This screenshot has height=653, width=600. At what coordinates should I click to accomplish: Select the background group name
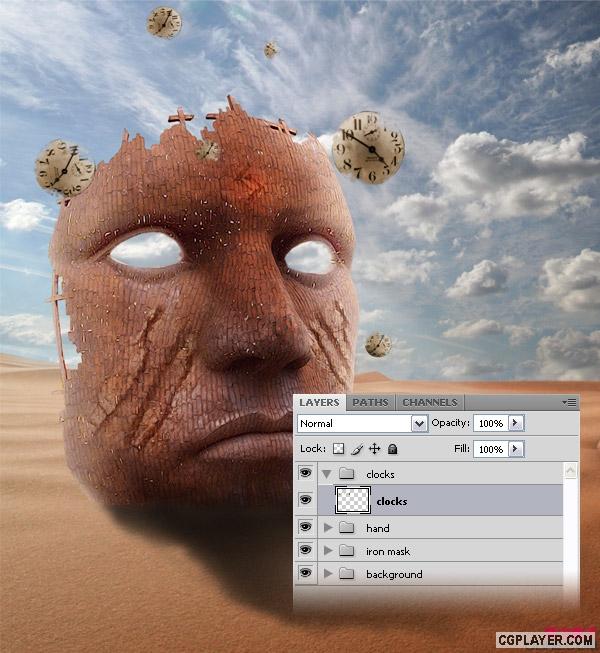(394, 574)
